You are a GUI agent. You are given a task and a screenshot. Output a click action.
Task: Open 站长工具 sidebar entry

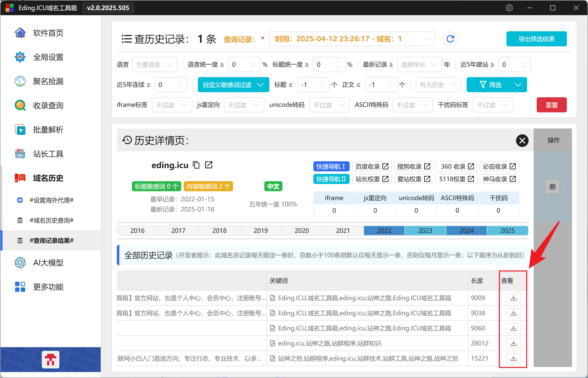click(50, 154)
